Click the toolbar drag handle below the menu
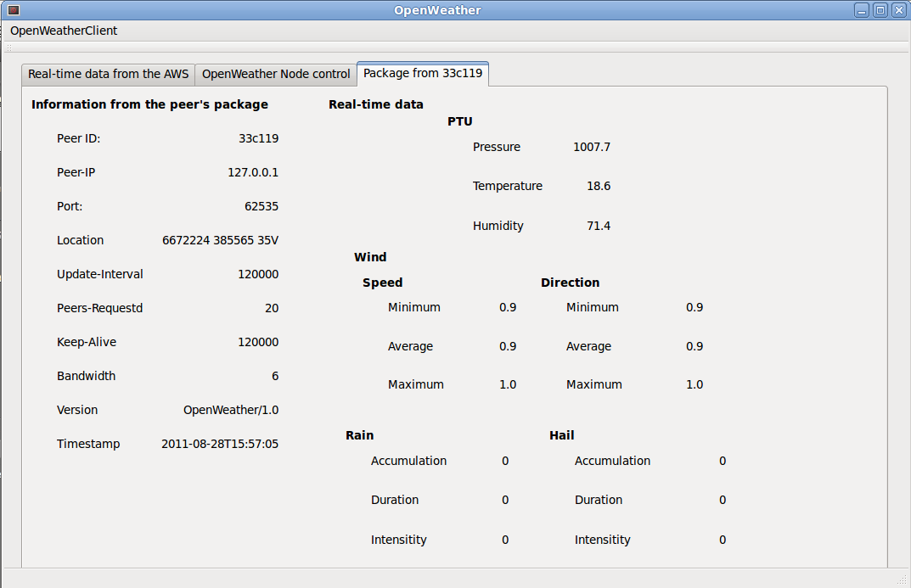Viewport: 911px width, 588px height. [9, 48]
